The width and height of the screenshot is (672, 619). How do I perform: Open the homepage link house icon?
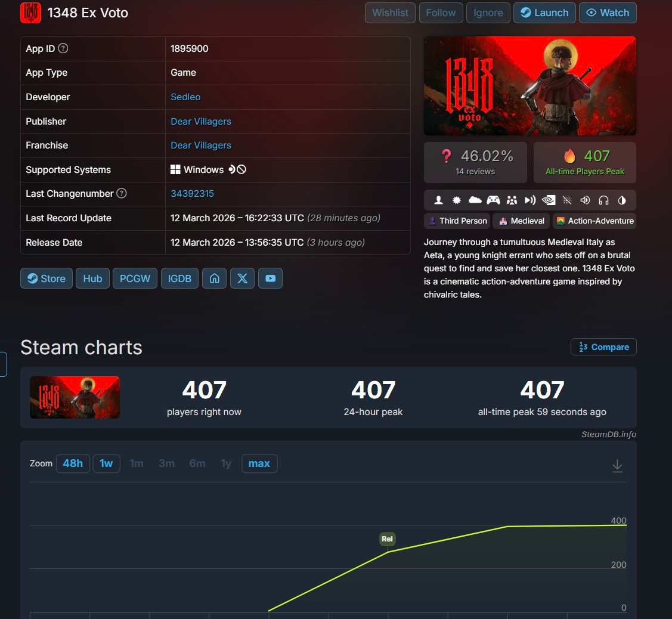[214, 278]
